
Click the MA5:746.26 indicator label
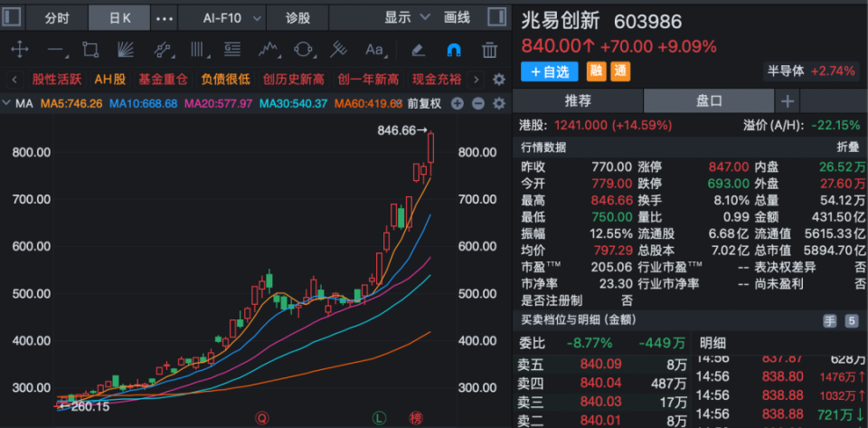pos(71,103)
